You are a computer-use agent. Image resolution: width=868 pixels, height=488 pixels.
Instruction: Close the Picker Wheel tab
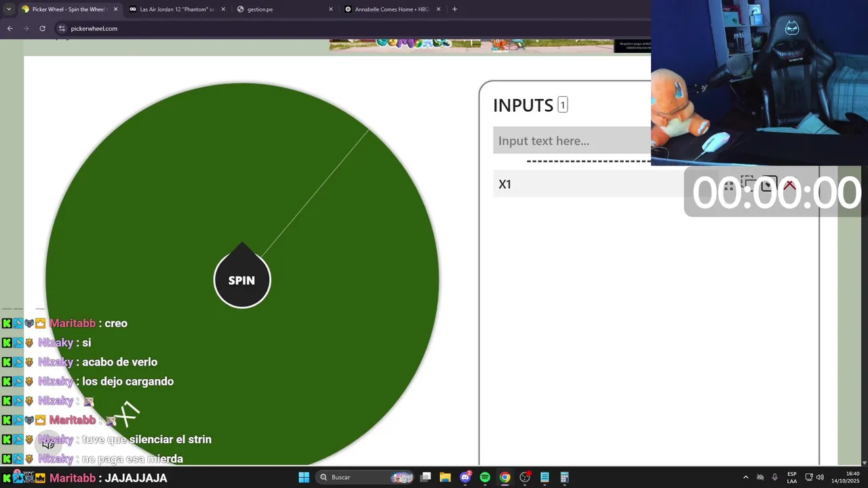(x=115, y=9)
